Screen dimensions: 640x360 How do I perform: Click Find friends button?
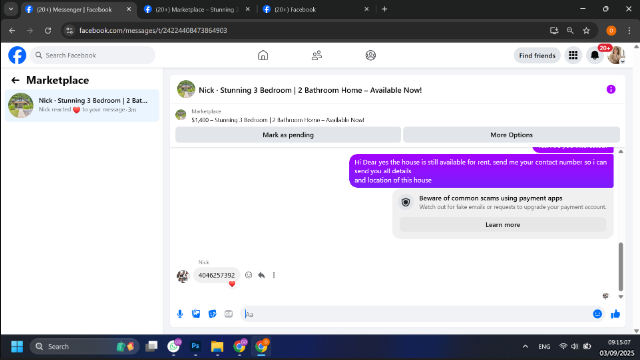537,55
